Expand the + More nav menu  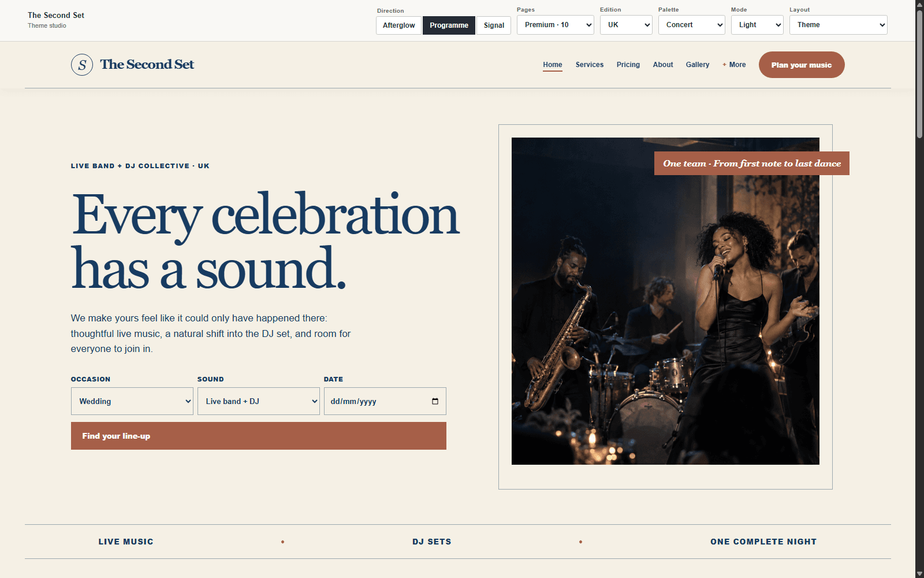(x=734, y=65)
